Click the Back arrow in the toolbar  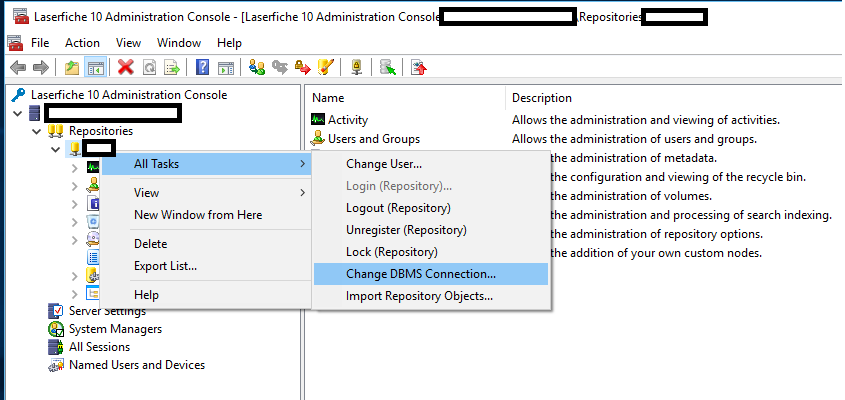18,67
